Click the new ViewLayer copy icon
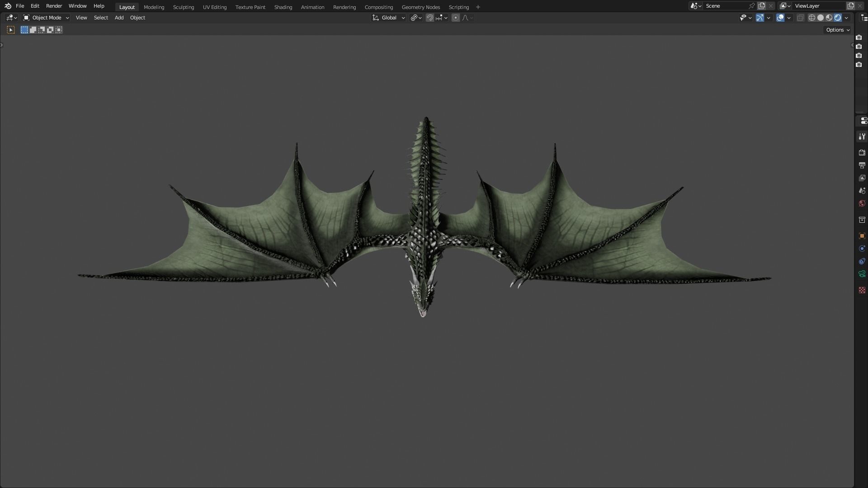Screen dimensions: 868x488 (x=850, y=6)
